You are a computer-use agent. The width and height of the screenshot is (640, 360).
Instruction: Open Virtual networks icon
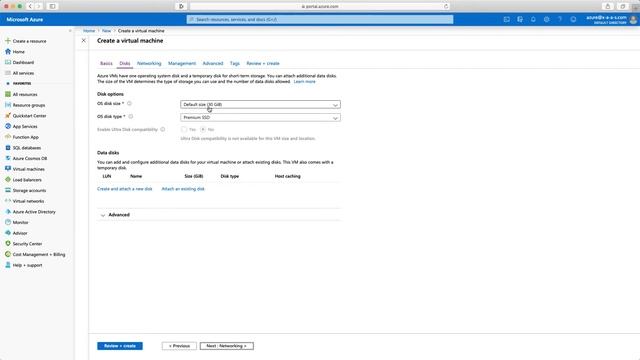pos(8,201)
